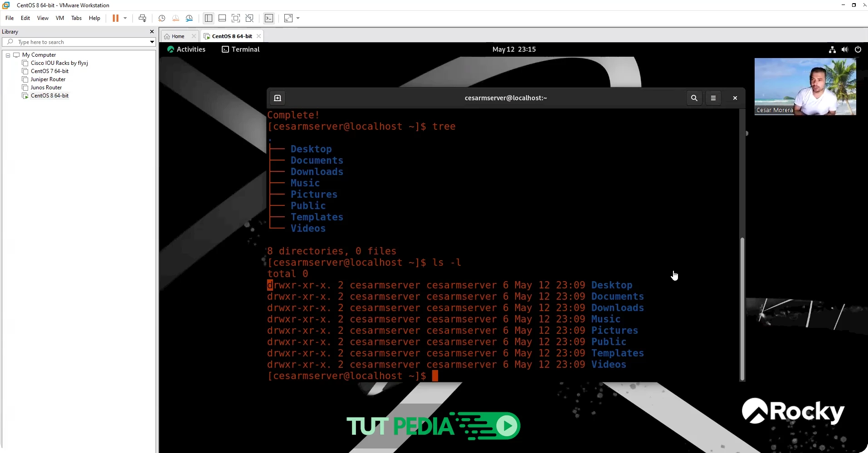
Task: Open the snapshot manager
Action: [189, 18]
